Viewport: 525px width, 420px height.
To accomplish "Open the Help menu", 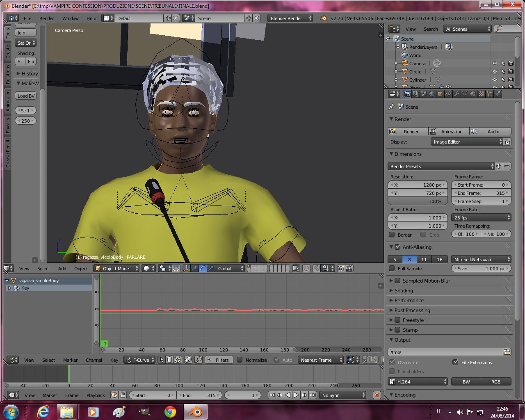I will 91,18.
